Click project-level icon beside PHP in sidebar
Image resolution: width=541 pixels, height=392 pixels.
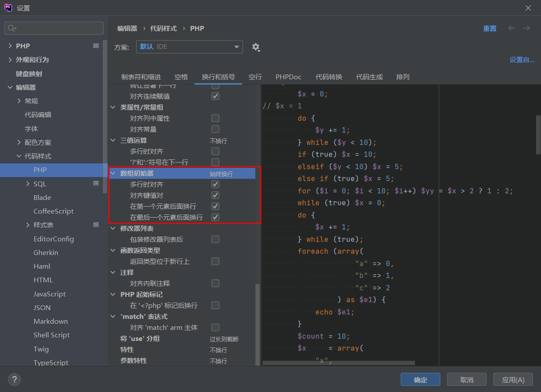click(x=96, y=46)
